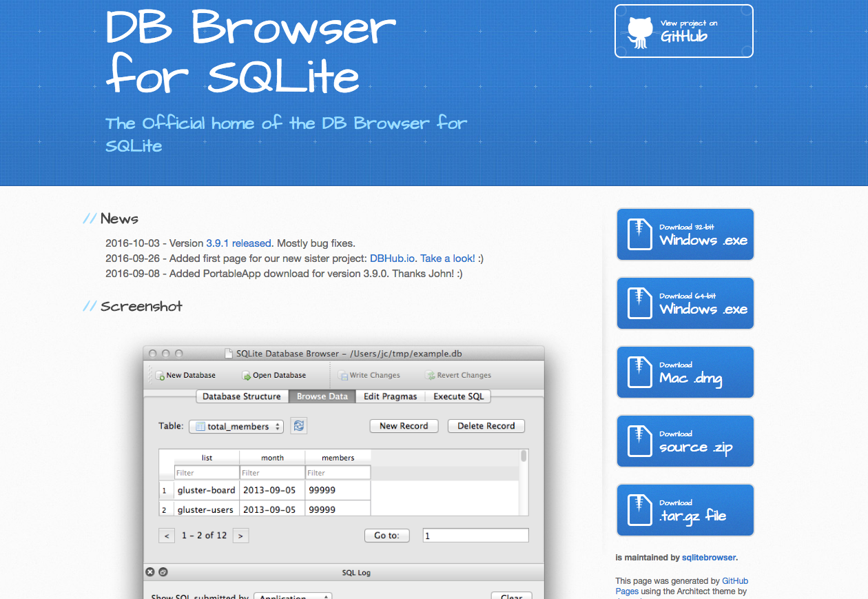This screenshot has width=868, height=599.
Task: Select the 99999 cell in the gluster-users row
Action: tap(338, 509)
